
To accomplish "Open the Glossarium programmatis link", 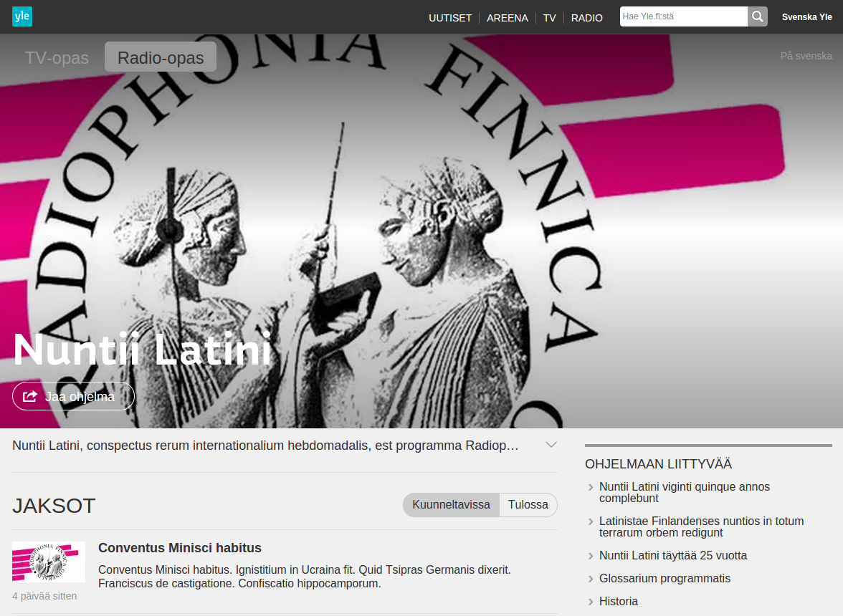I will click(x=665, y=579).
